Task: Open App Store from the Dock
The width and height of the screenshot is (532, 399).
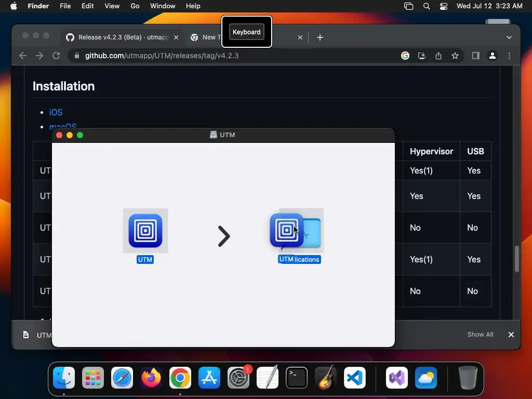Action: point(209,378)
